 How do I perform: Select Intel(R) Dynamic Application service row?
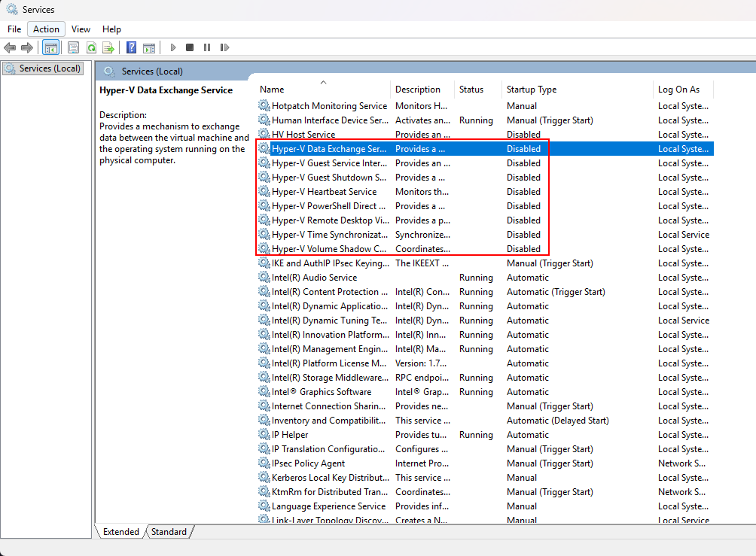pos(485,306)
